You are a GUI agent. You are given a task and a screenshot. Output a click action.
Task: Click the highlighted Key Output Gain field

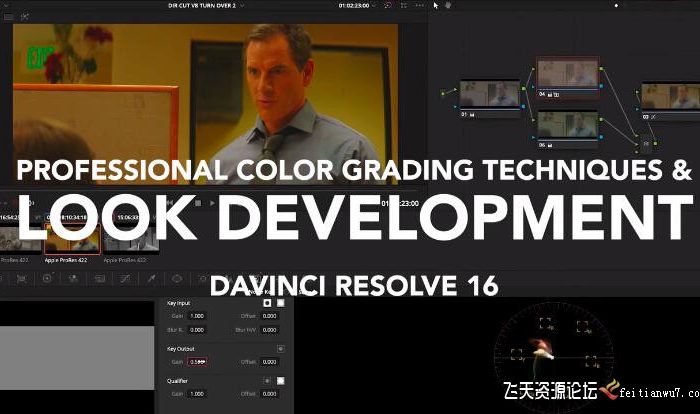click(x=197, y=362)
